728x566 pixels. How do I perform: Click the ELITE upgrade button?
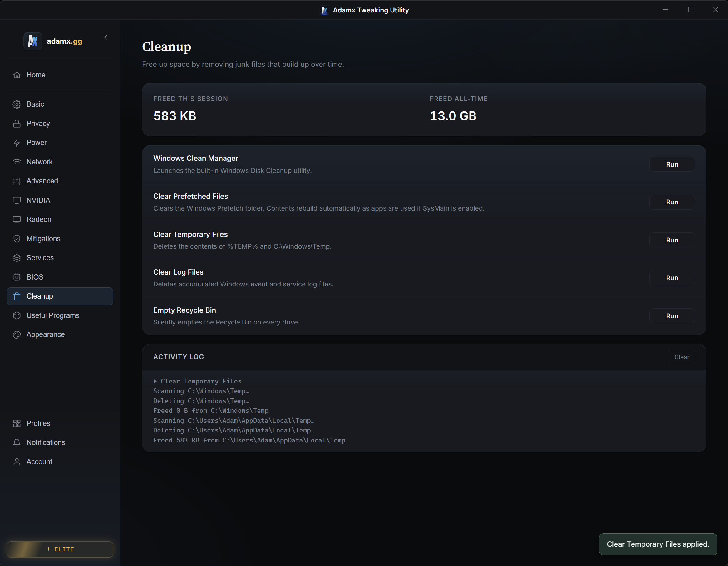(x=60, y=549)
